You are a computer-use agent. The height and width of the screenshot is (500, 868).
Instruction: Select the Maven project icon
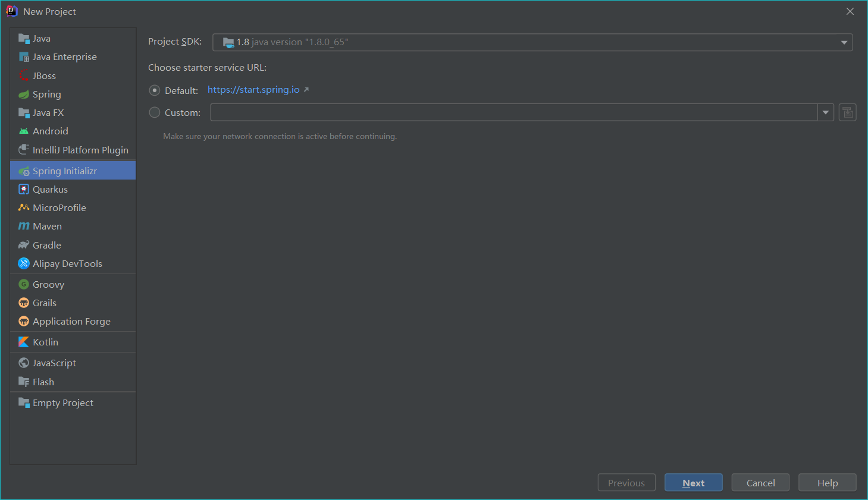tap(24, 226)
